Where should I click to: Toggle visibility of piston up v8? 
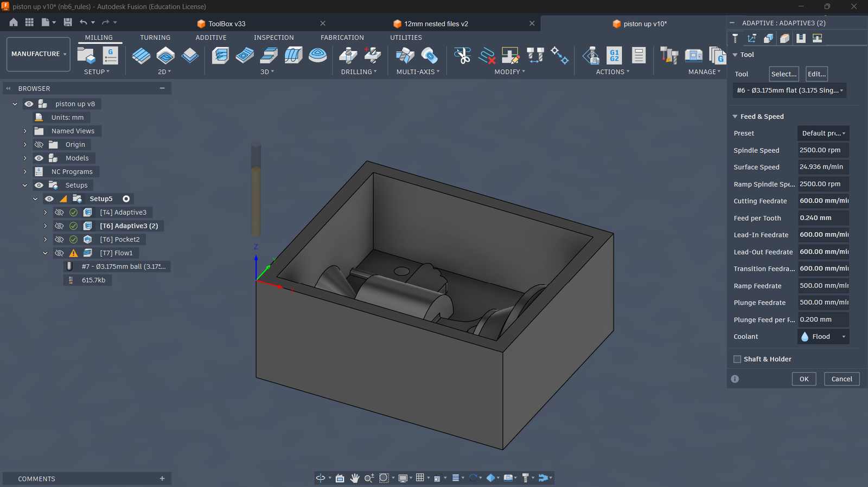(x=29, y=104)
